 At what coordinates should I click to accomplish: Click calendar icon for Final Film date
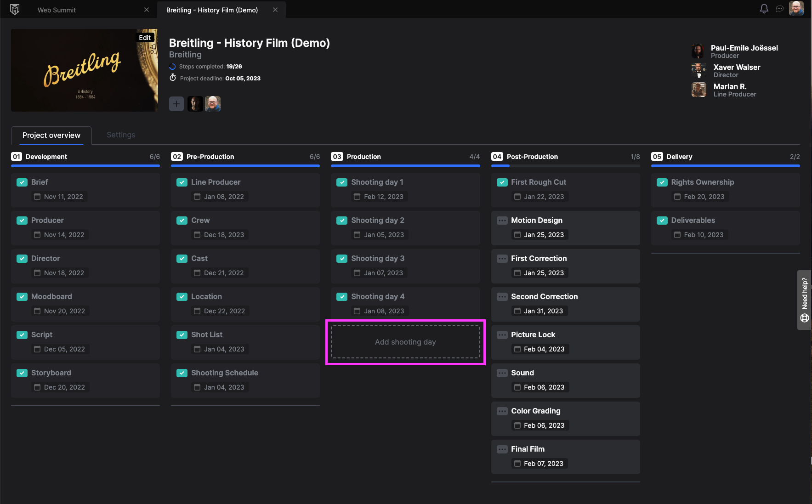517,464
